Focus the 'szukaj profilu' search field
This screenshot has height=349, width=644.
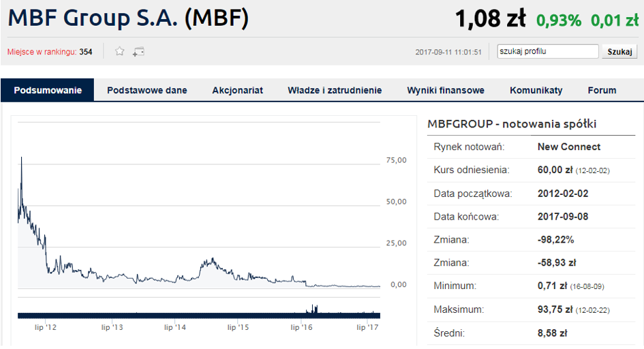point(547,51)
